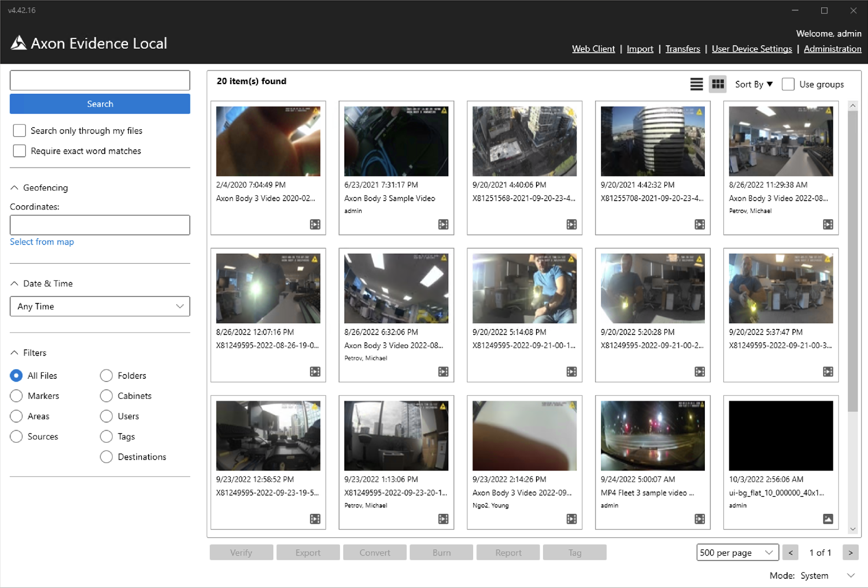Click the Axon triangle logo
Screen dimensions: 868x588
[x=19, y=43]
